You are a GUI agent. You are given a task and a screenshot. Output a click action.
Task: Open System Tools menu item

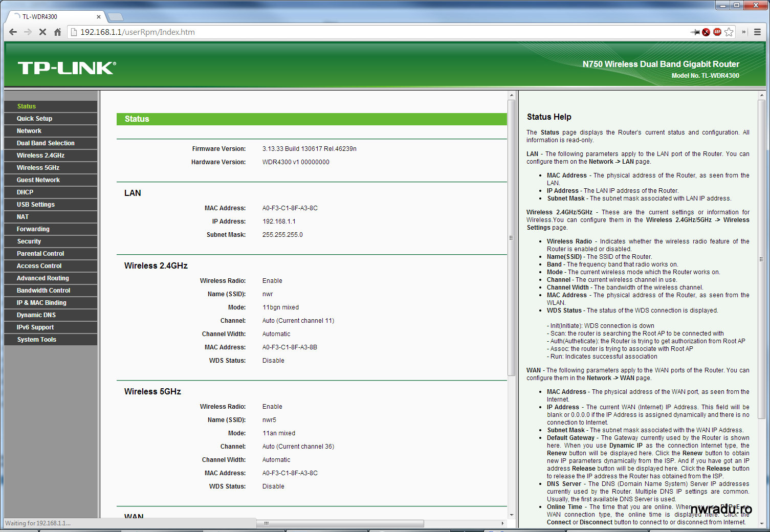[50, 339]
